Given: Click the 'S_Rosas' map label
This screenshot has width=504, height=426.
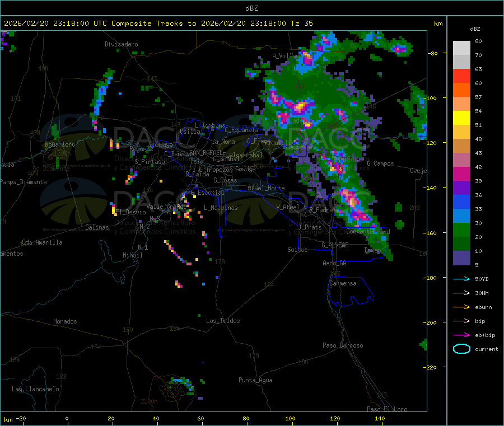Looking at the screenshot, I should point(225,180).
